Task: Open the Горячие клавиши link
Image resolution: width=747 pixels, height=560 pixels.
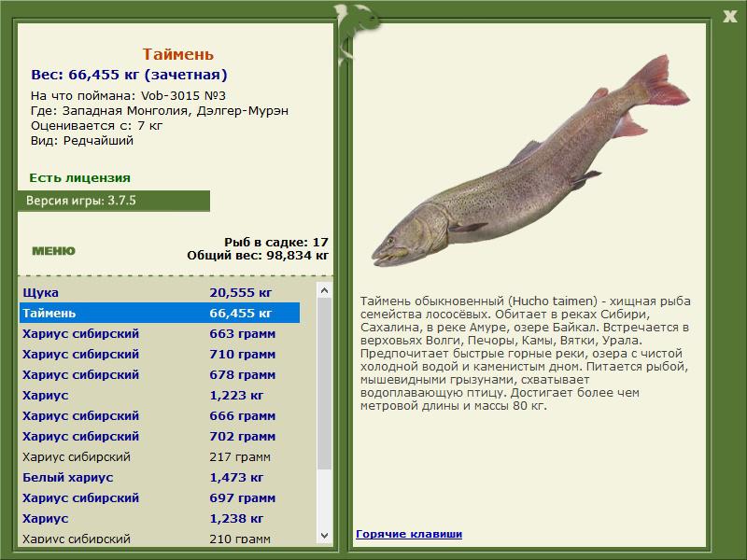Action: coord(409,534)
